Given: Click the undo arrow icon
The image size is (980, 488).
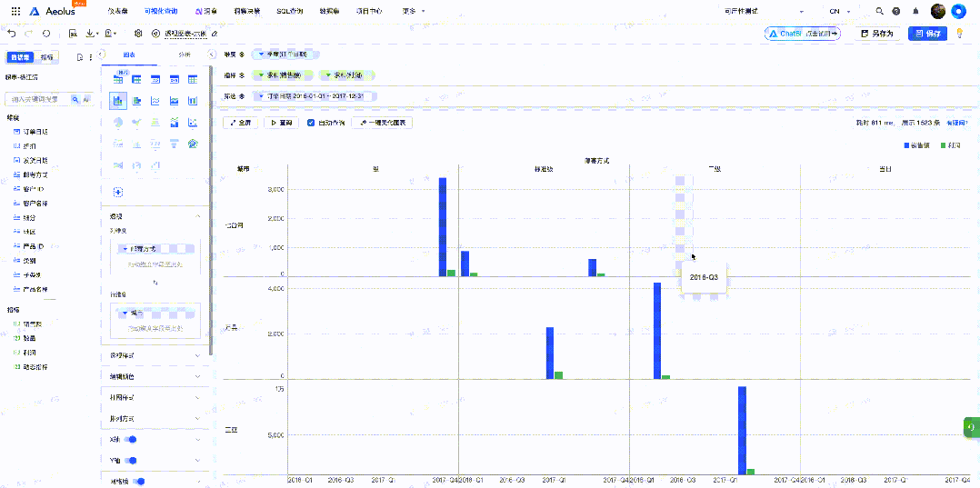Looking at the screenshot, I should [12, 33].
